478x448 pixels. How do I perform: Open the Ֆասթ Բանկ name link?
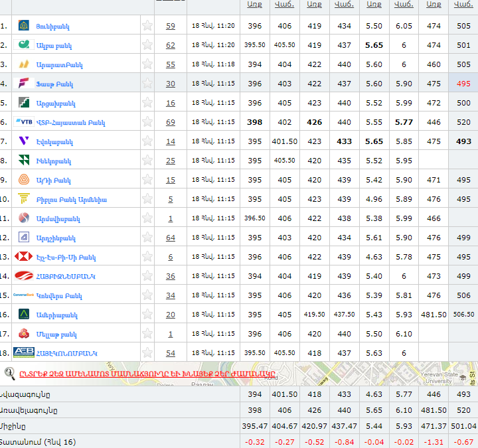coord(54,84)
